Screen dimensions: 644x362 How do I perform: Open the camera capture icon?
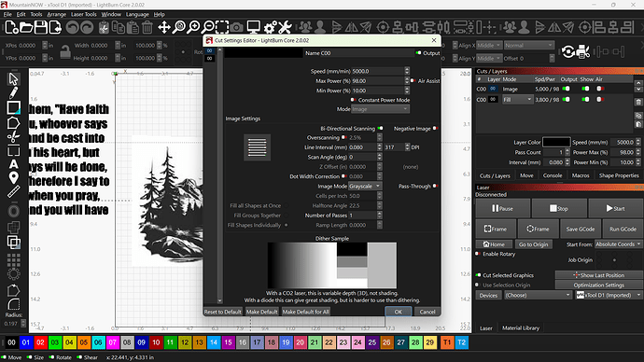tap(236, 27)
